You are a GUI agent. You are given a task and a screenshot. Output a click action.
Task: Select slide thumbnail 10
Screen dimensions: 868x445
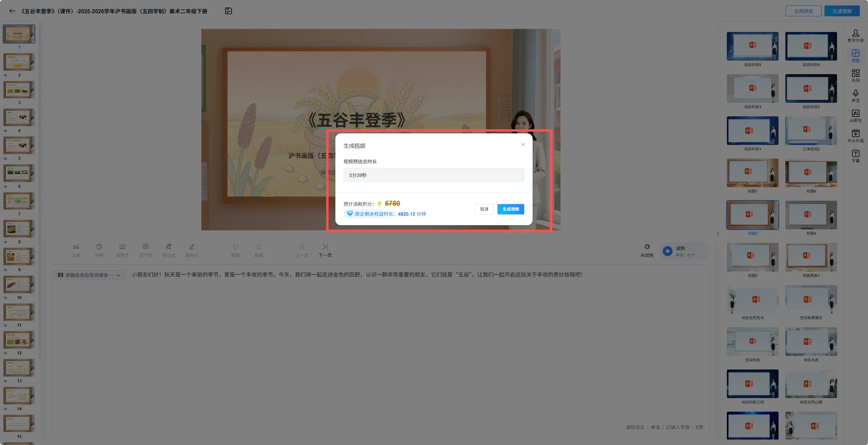click(19, 284)
